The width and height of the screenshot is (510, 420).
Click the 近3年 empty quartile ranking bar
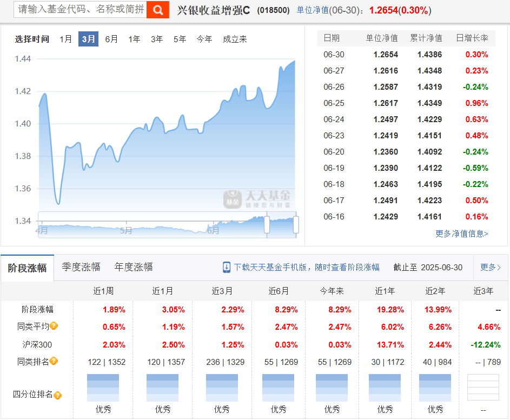pyautogui.click(x=483, y=388)
